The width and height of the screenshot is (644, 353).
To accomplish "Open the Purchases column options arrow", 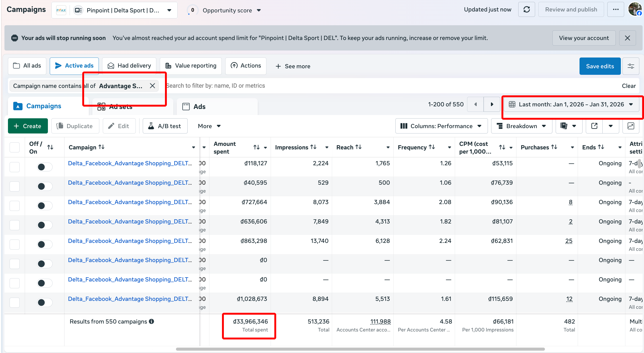I will tap(572, 147).
